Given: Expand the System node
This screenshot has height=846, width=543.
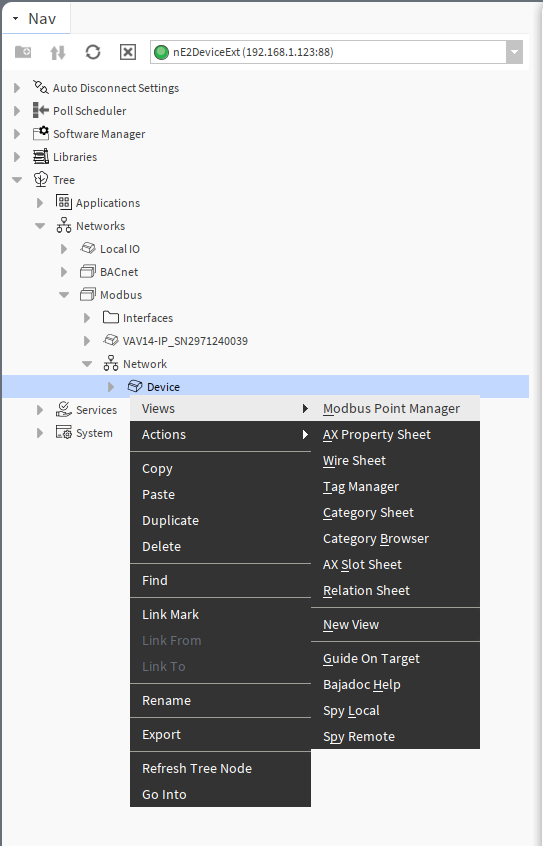Looking at the screenshot, I should [x=40, y=433].
